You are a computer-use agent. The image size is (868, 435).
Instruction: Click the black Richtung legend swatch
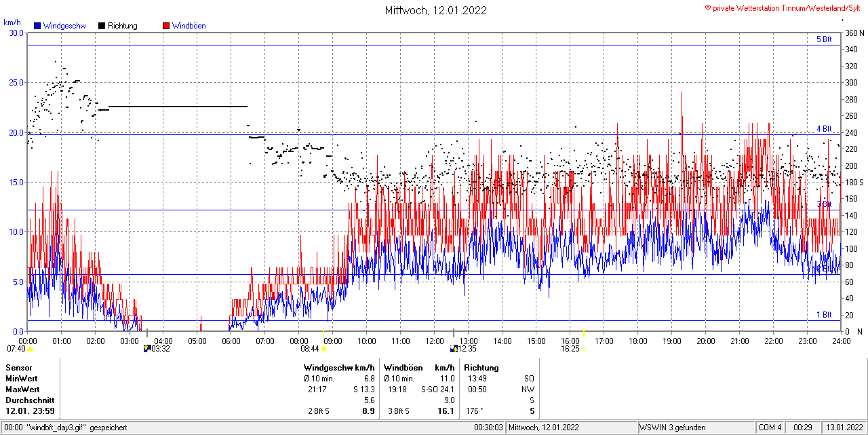coord(102,26)
